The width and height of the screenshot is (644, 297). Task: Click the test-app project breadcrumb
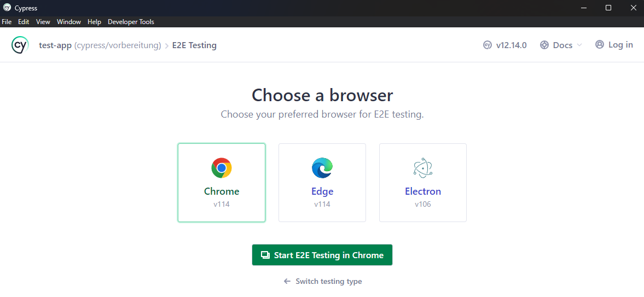(55, 45)
